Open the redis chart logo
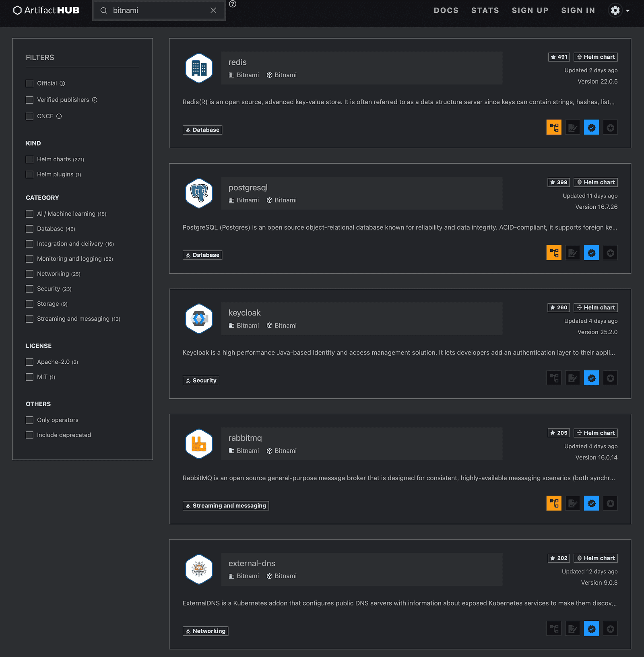 (x=199, y=68)
